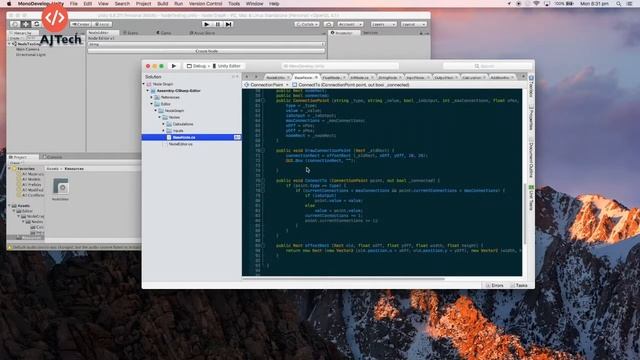This screenshot has height=360, width=640.
Task: Open the Document Outline side panel
Action: pyautogui.click(x=531, y=159)
